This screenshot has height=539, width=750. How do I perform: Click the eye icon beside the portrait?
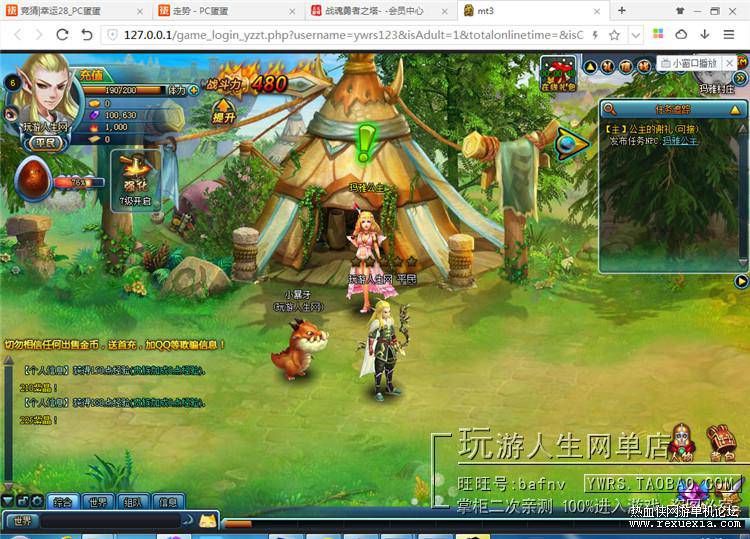click(x=11, y=114)
